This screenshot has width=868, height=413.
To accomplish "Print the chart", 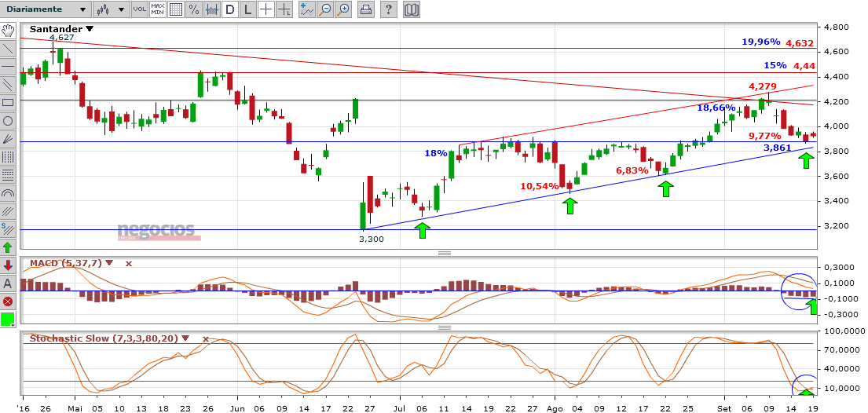I will (365, 9).
